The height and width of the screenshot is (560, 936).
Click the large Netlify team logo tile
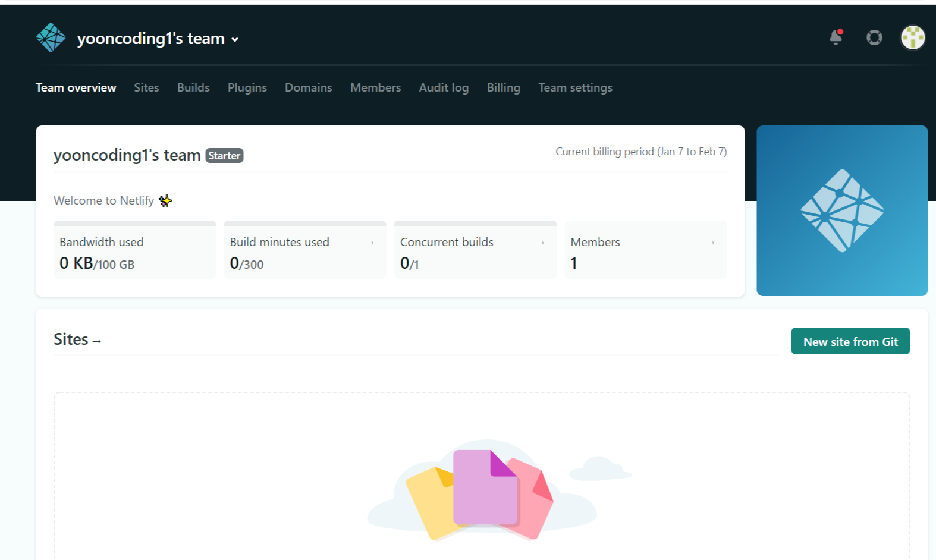(842, 210)
